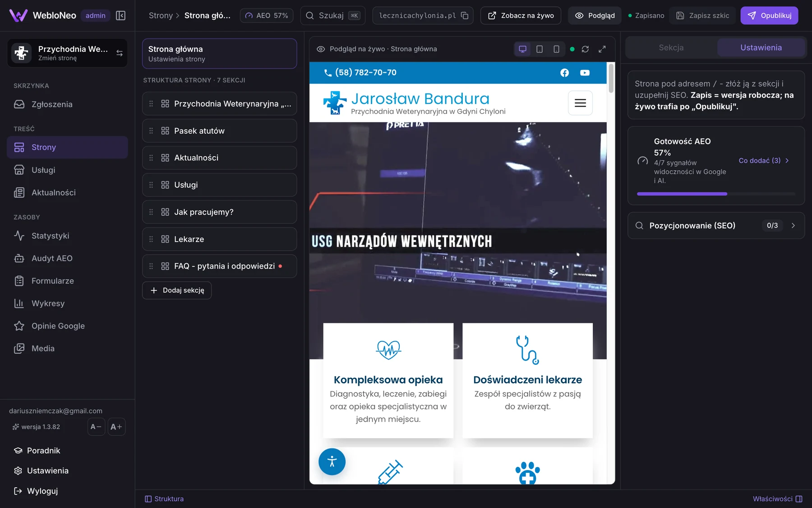This screenshot has height=508, width=812.
Task: Switch to the Ustawienia tab
Action: tap(761, 47)
